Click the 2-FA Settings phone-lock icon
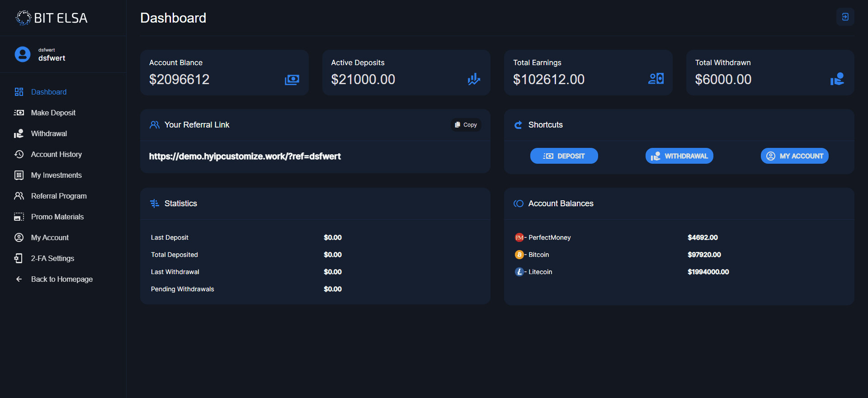Screen dimensions: 868x398 click(19, 258)
